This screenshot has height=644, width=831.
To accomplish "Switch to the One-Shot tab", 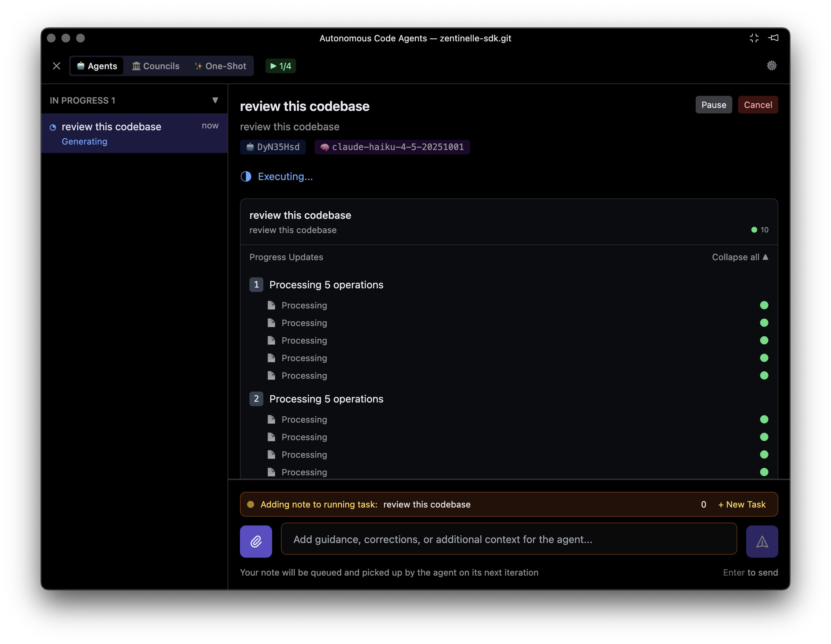I will [x=220, y=65].
